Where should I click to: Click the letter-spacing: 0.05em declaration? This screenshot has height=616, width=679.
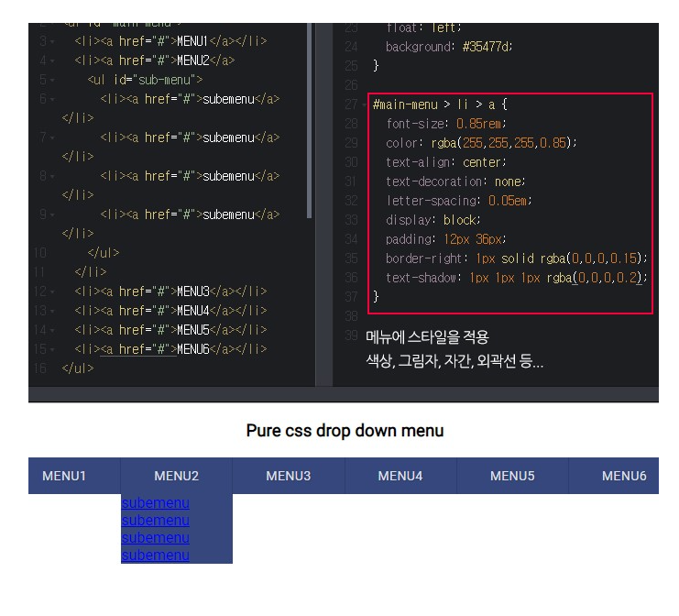pos(458,201)
